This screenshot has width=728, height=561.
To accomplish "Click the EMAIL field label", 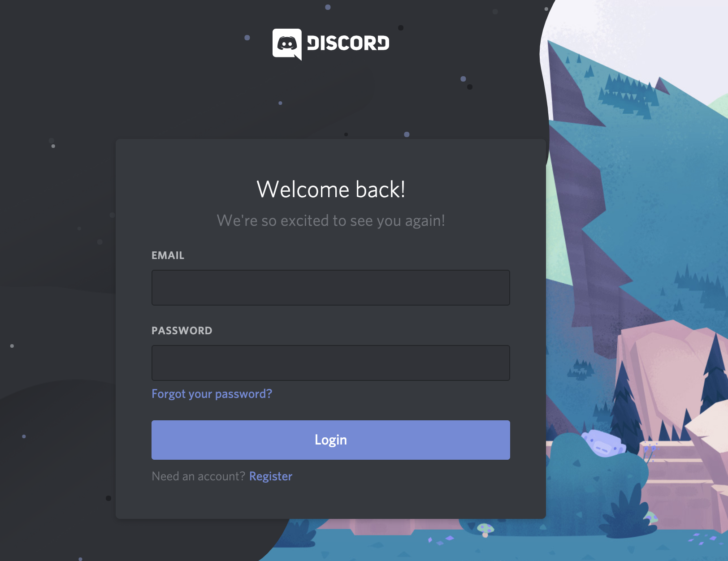I will 168,255.
